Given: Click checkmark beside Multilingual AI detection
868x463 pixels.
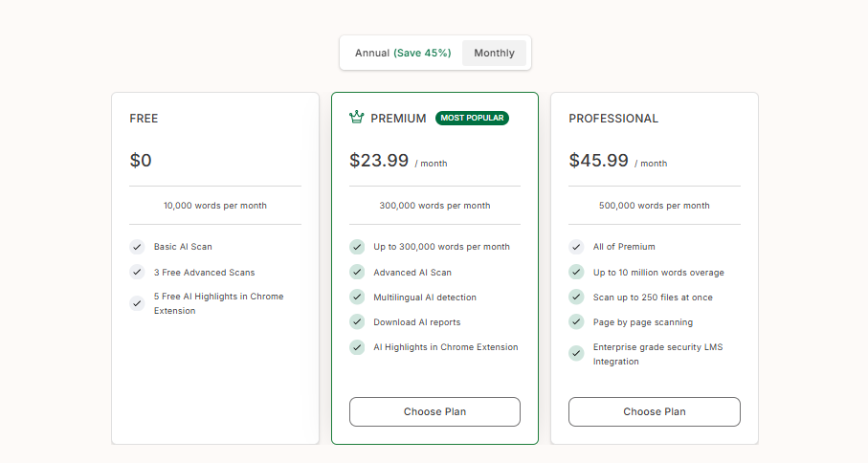Looking at the screenshot, I should tap(357, 298).
